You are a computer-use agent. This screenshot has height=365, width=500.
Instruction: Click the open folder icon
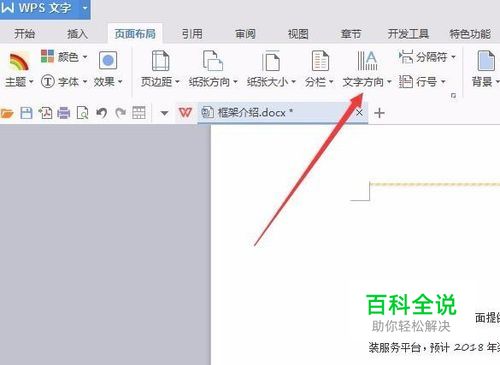click(x=7, y=113)
